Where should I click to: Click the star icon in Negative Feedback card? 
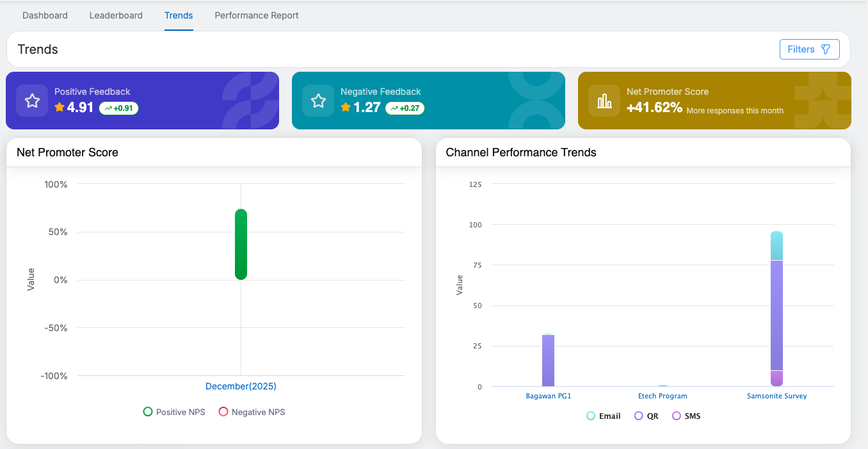click(318, 101)
